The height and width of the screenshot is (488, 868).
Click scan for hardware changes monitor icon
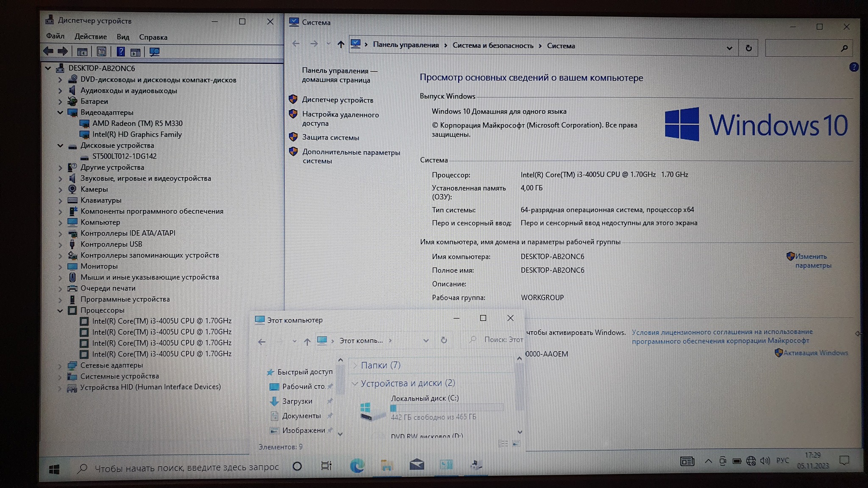tap(154, 52)
